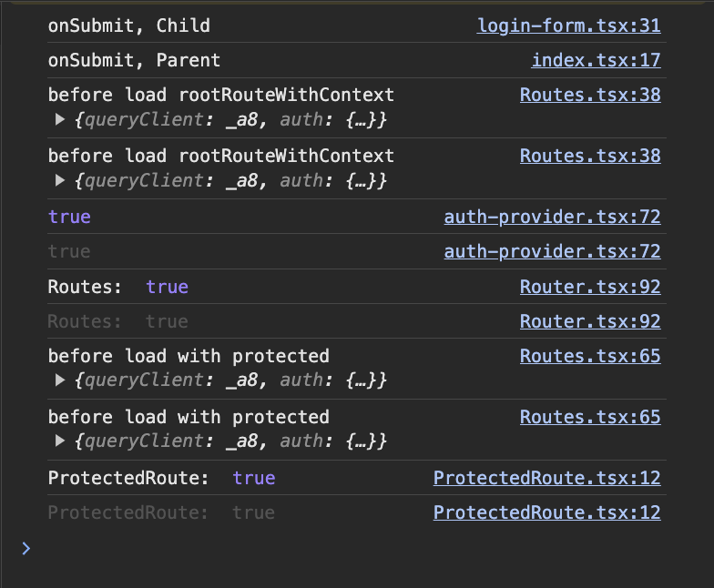
Task: Expand the second rootRouteWithContext object triangle
Action: click(61, 181)
